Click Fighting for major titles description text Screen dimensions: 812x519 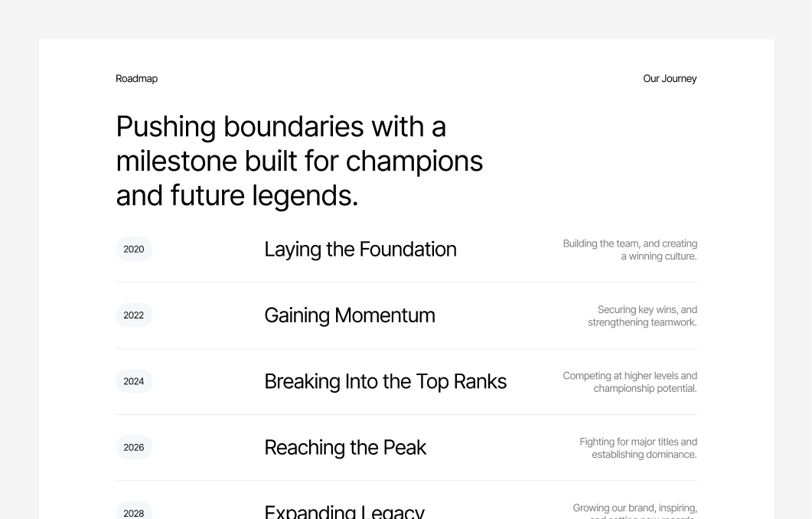[x=638, y=448]
